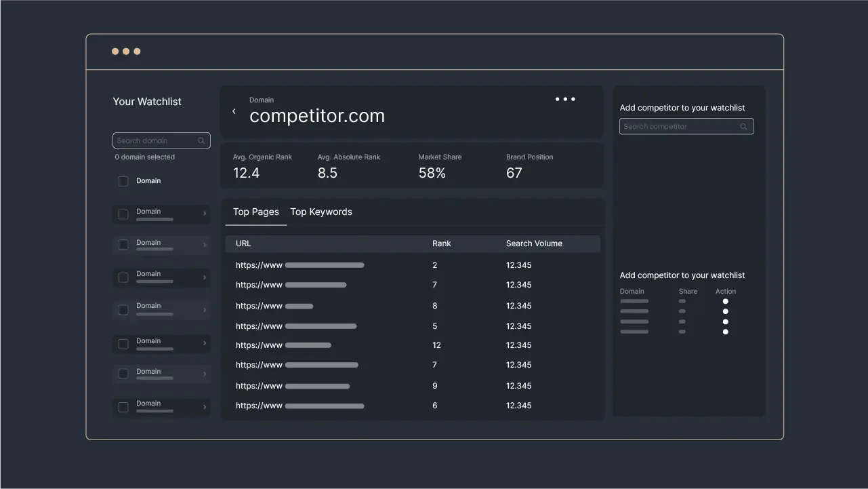Open the Action kebab menu for the second competitor row

point(725,311)
